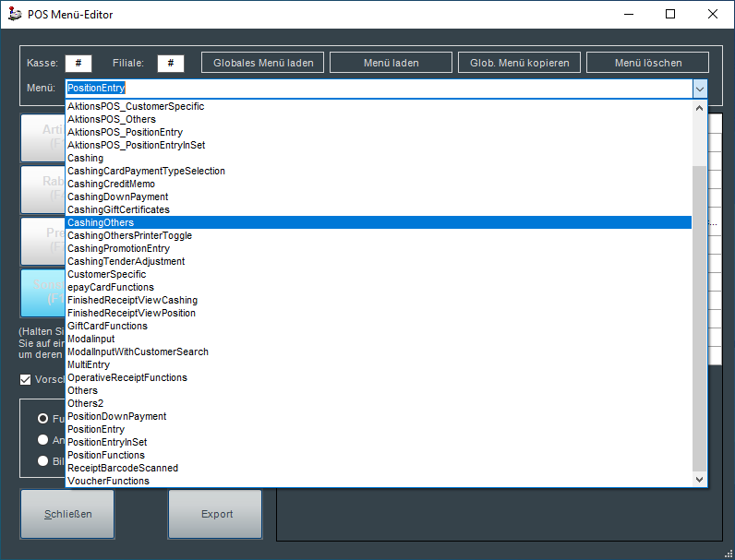Select CashingOthers from the dropdown list
The image size is (735, 560).
[101, 222]
